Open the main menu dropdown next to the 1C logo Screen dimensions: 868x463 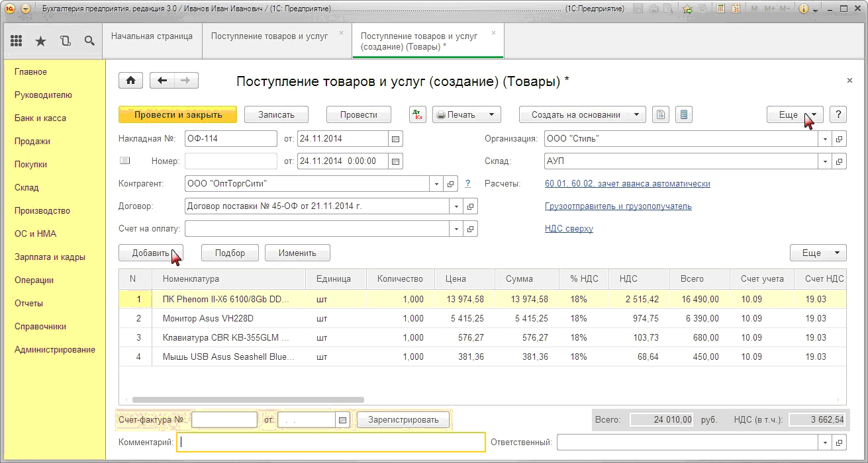(x=25, y=9)
